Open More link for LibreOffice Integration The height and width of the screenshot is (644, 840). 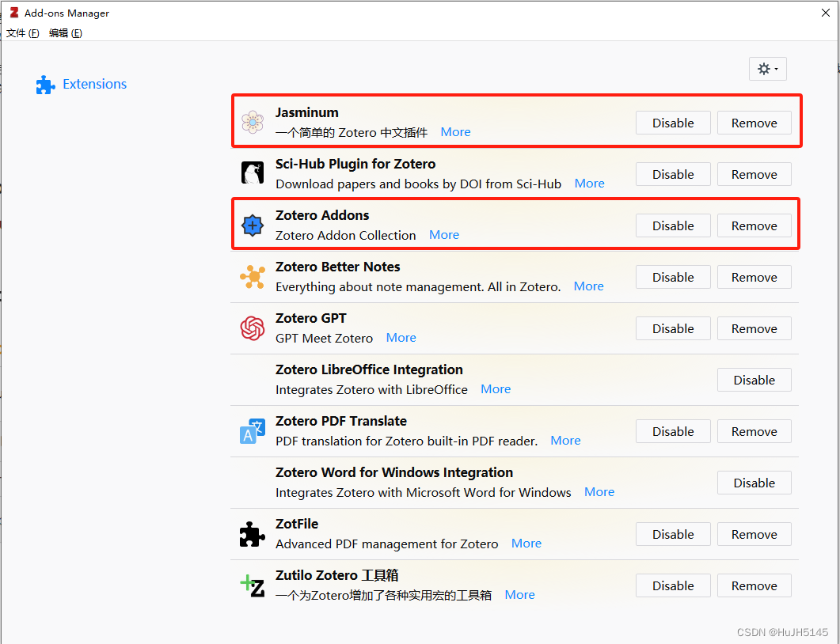click(x=496, y=388)
